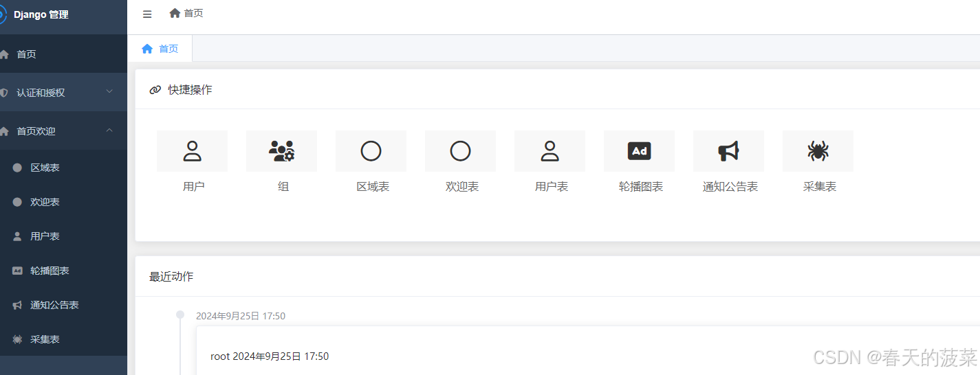Click the house icon beside 首页欢迎
The height and width of the screenshot is (375, 980).
pyautogui.click(x=4, y=131)
